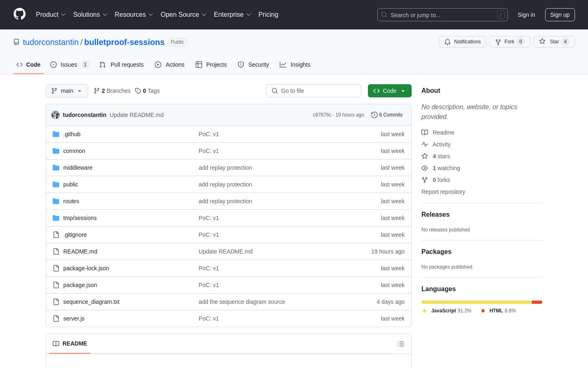Switch to the Security tab
Viewport: 588px width, 368px height.
click(x=253, y=65)
